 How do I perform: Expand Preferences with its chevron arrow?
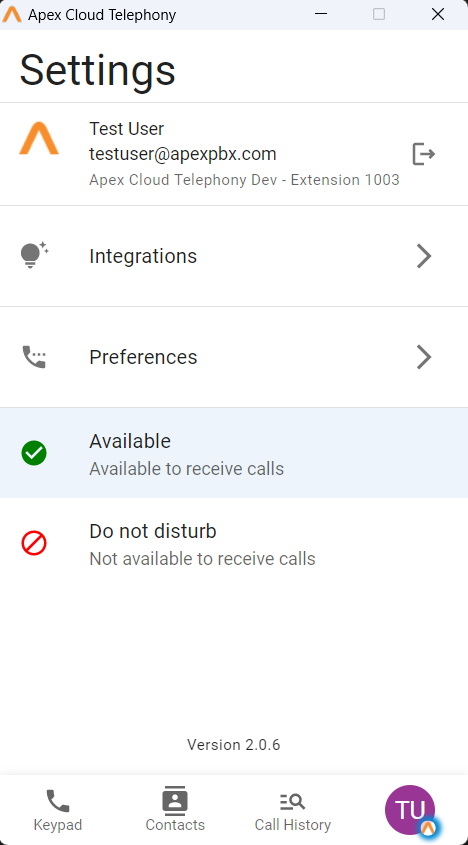point(424,357)
